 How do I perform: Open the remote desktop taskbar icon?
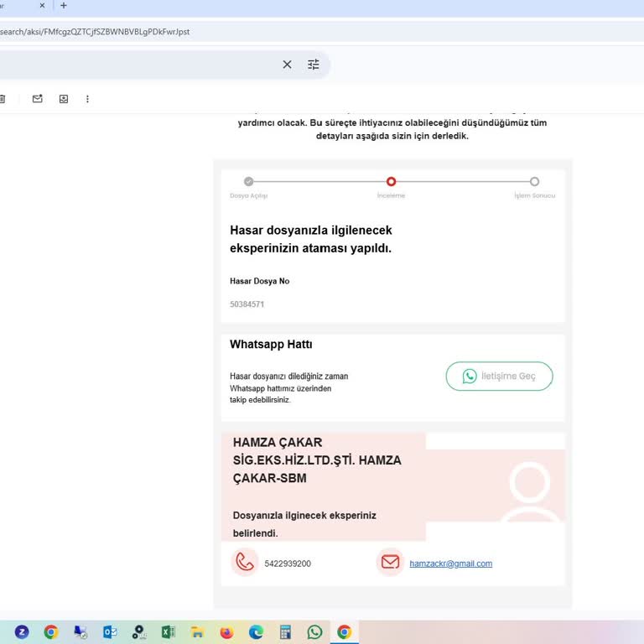(80, 631)
